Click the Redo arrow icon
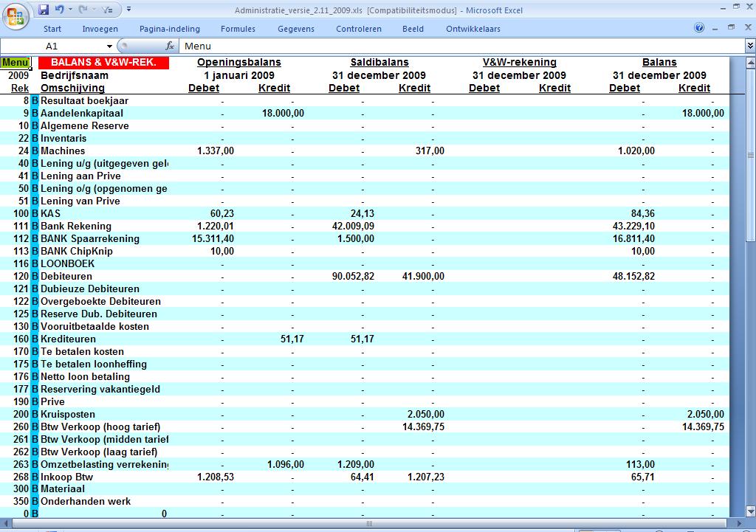Image resolution: width=756 pixels, height=532 pixels. pos(83,10)
